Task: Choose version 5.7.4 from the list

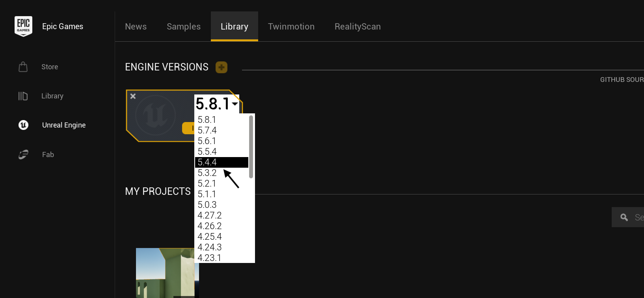Action: pos(221,130)
